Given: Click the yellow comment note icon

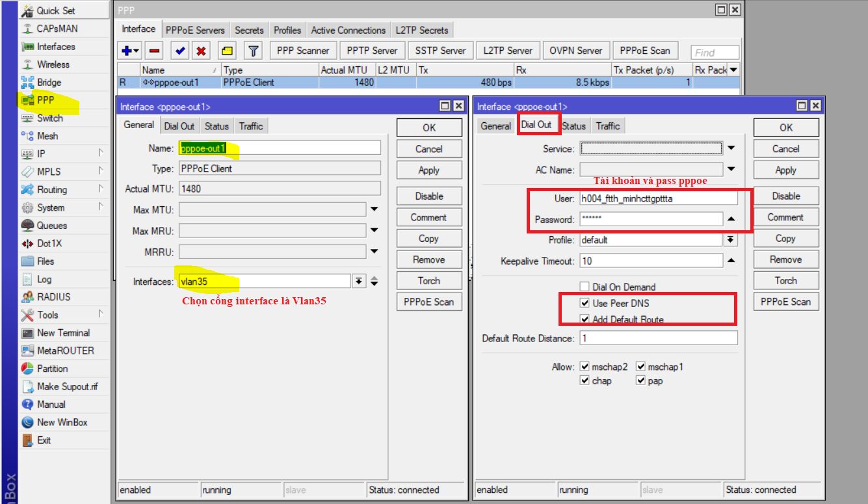Looking at the screenshot, I should [x=227, y=51].
